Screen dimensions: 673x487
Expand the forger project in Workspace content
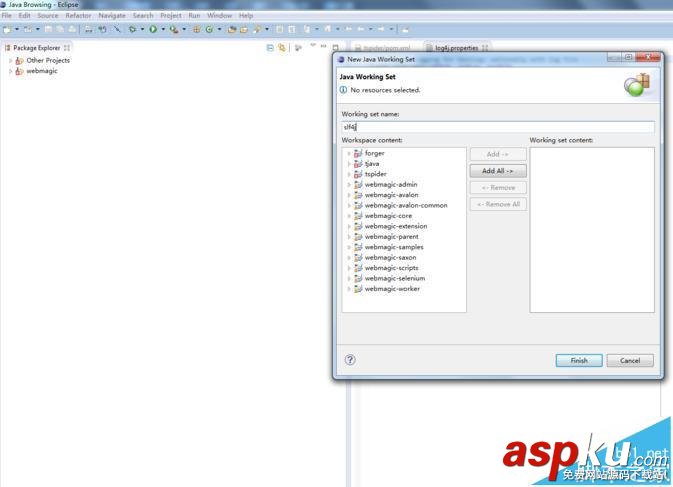click(x=349, y=153)
